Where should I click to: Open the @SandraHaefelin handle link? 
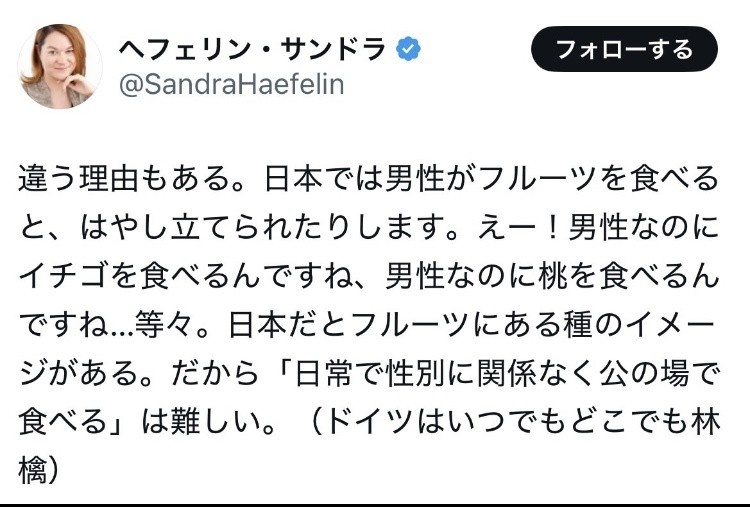pyautogui.click(x=231, y=85)
